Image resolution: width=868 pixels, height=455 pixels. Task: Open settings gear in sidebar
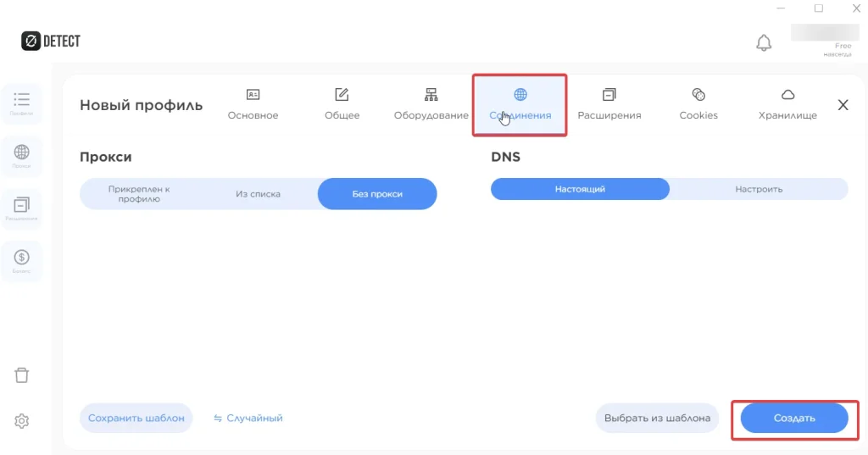click(x=21, y=421)
